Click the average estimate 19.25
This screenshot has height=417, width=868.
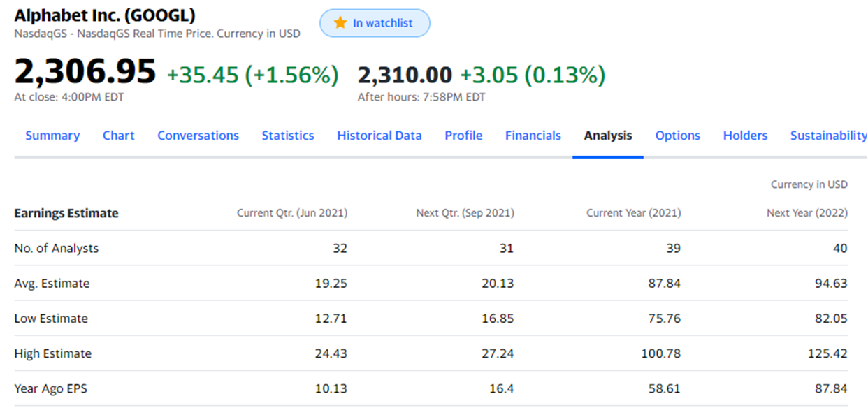331,283
